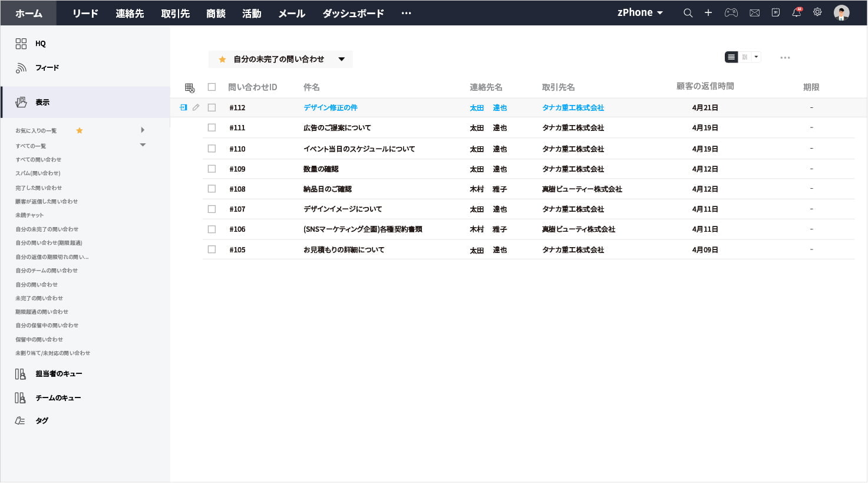Open the notifications bell icon
The width and height of the screenshot is (868, 483).
[796, 13]
